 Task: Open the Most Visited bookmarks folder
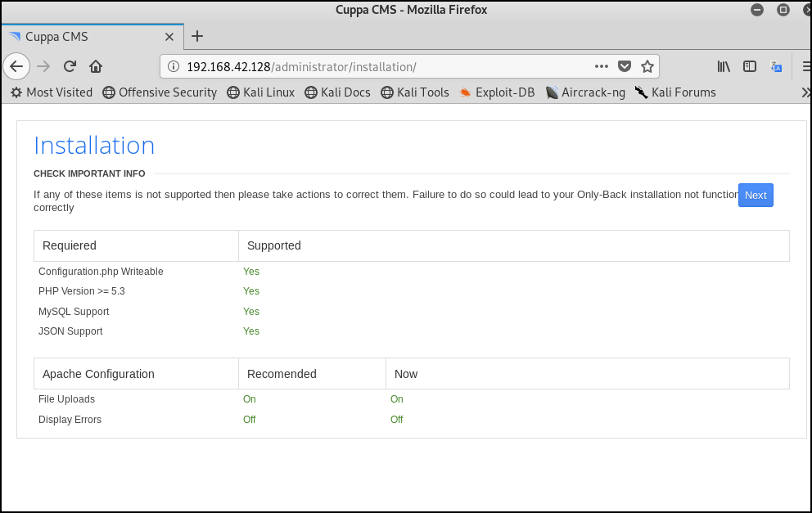(x=52, y=92)
